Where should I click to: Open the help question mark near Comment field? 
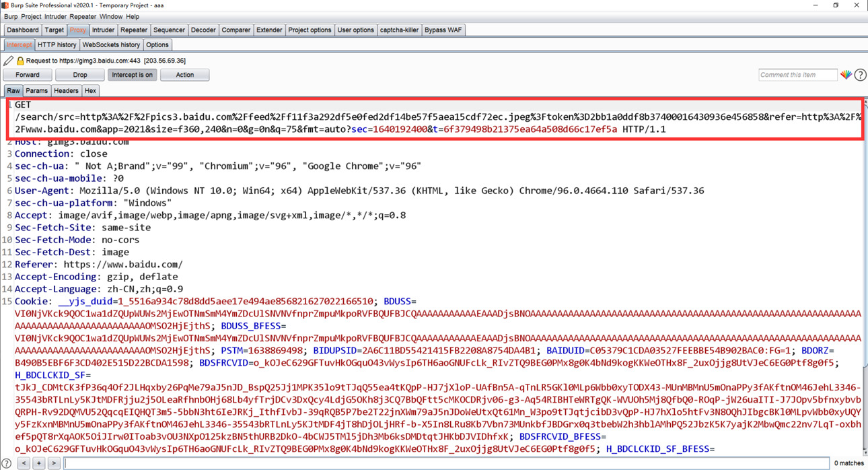point(860,75)
